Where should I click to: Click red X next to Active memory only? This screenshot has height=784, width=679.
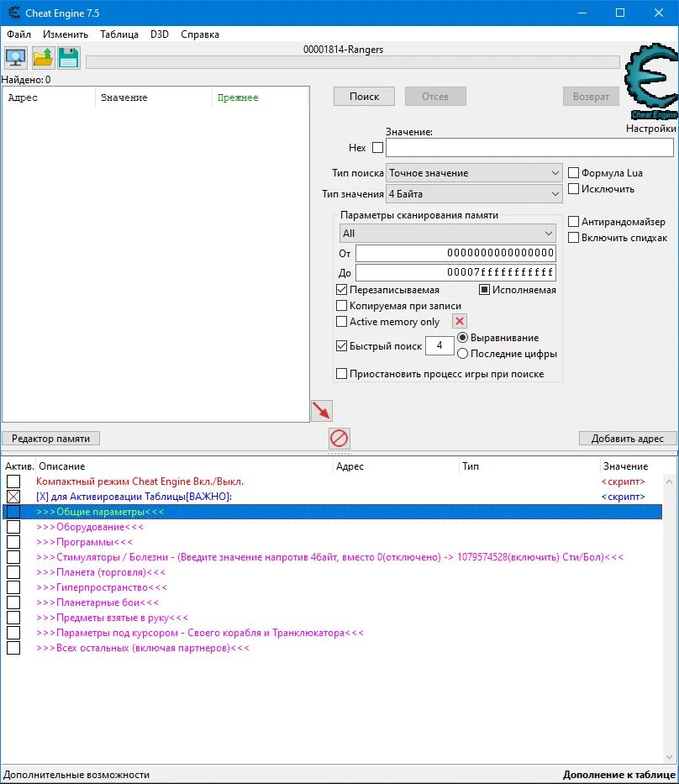[460, 321]
